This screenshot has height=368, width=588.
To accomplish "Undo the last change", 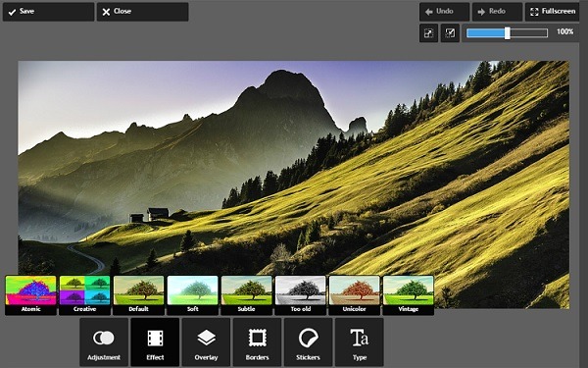I will 444,12.
